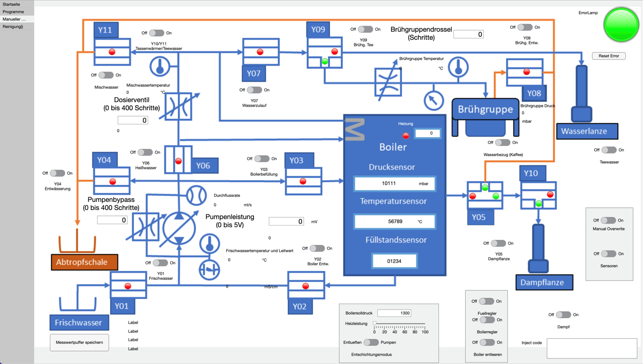Viewport: 643px width, 364px height.
Task: Click the Brühgruppe brewing unit icon
Action: (x=485, y=117)
